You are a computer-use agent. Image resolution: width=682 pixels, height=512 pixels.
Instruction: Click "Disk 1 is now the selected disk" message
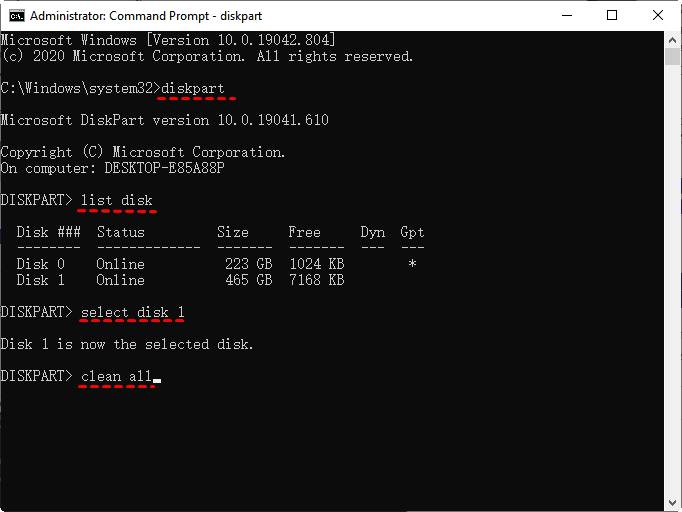click(126, 344)
